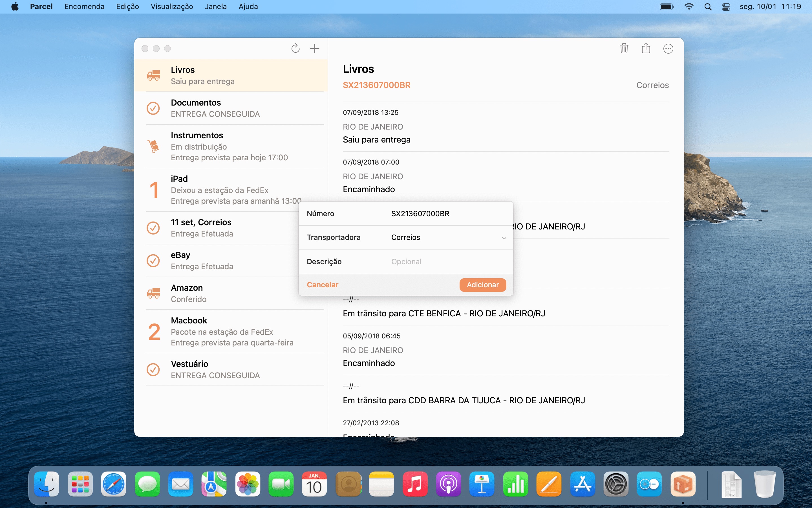The height and width of the screenshot is (508, 812).
Task: Click the Adicionar button
Action: coord(482,284)
